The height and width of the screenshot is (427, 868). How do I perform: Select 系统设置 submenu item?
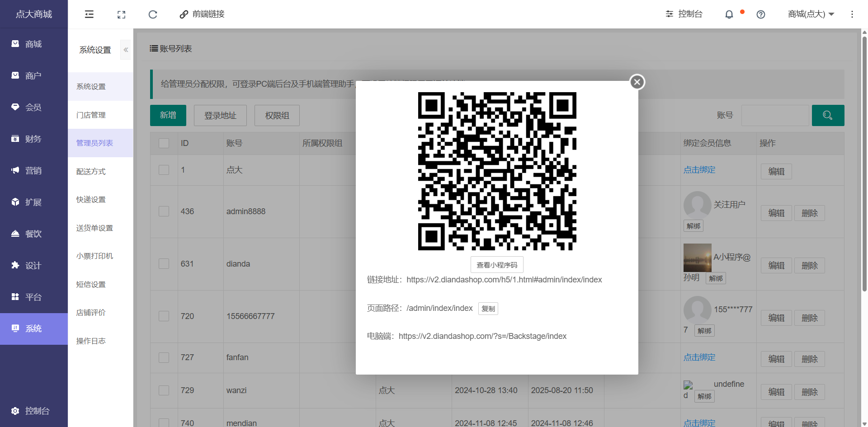click(100, 86)
